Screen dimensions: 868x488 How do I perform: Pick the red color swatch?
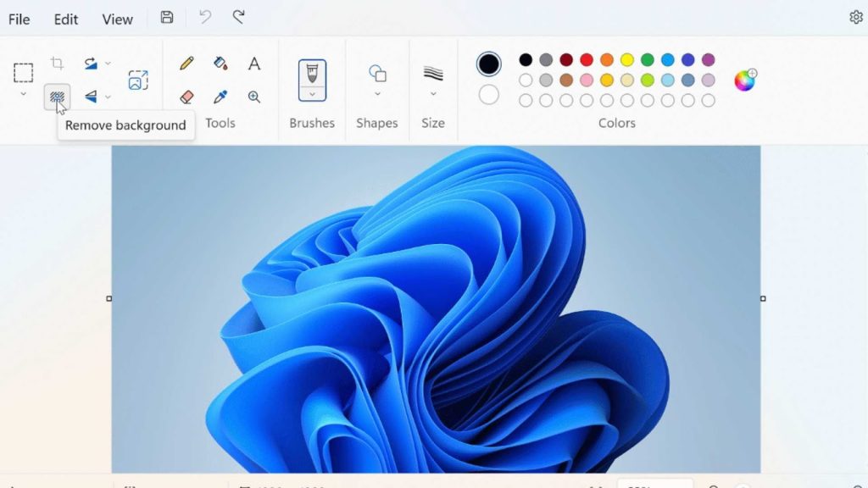(587, 60)
